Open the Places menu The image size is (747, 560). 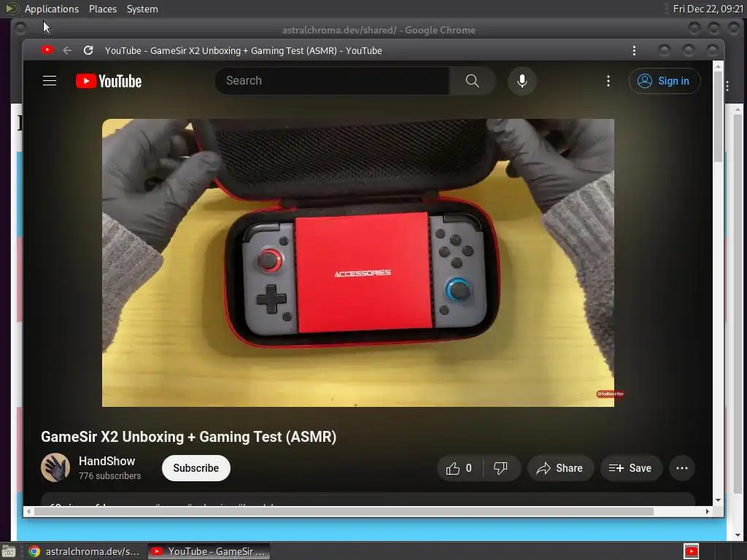point(103,9)
